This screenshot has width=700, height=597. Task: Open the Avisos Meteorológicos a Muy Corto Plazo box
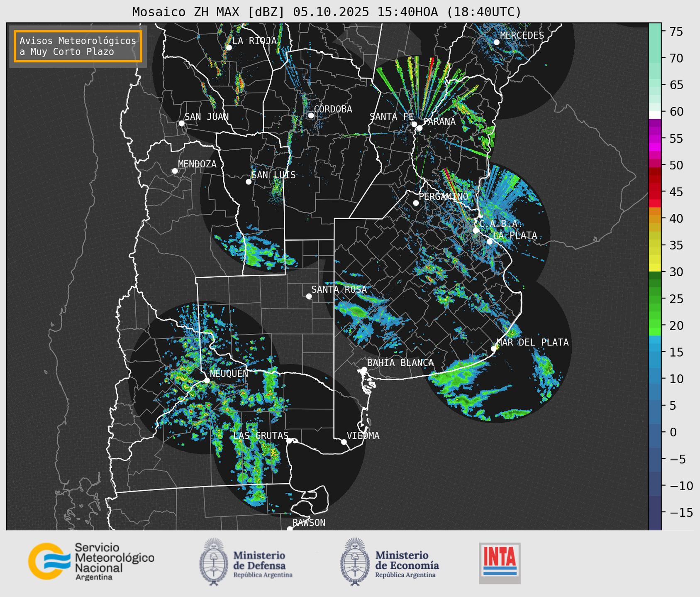(78, 46)
